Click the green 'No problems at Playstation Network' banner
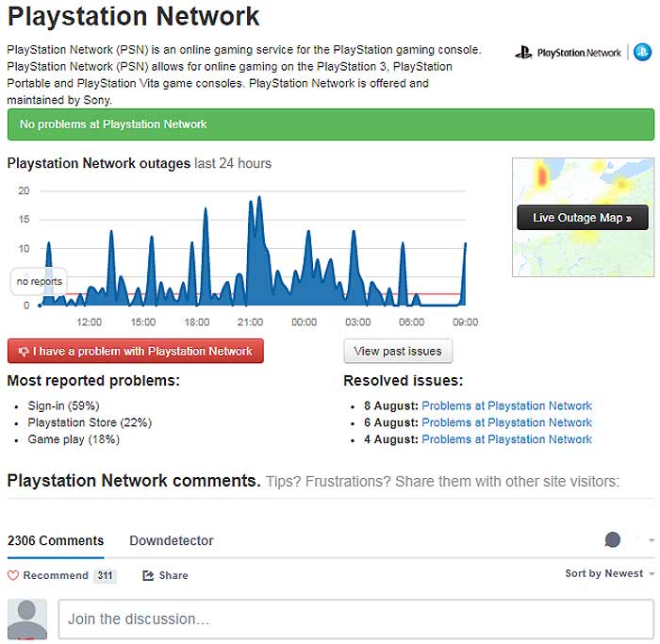Viewport: 660px width, 644px height. (331, 124)
